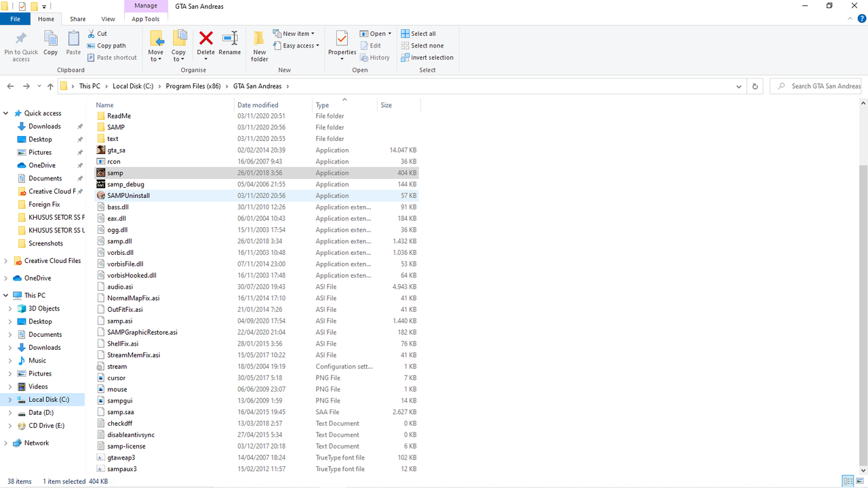Image resolution: width=868 pixels, height=488 pixels.
Task: Open the Easy access dropdown
Action: pyautogui.click(x=296, y=45)
